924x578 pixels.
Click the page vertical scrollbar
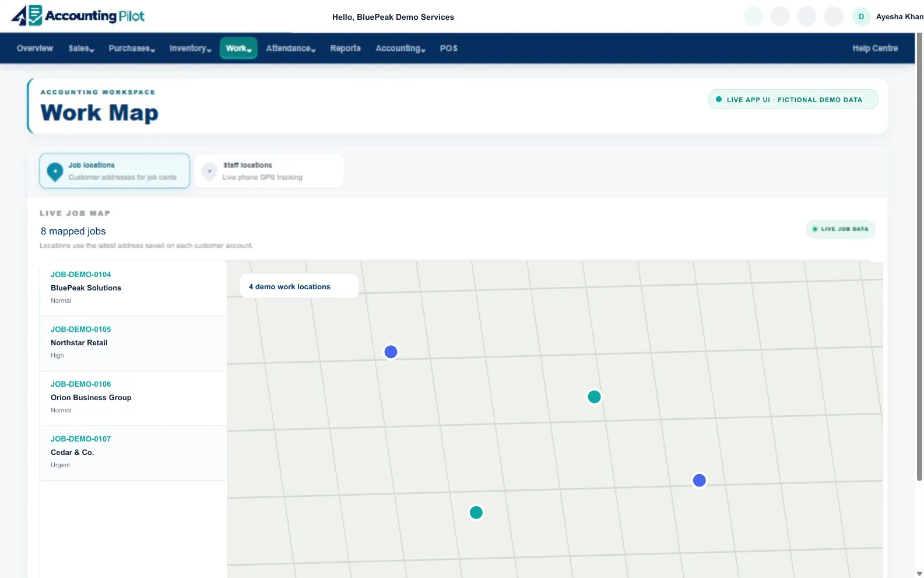click(919, 257)
